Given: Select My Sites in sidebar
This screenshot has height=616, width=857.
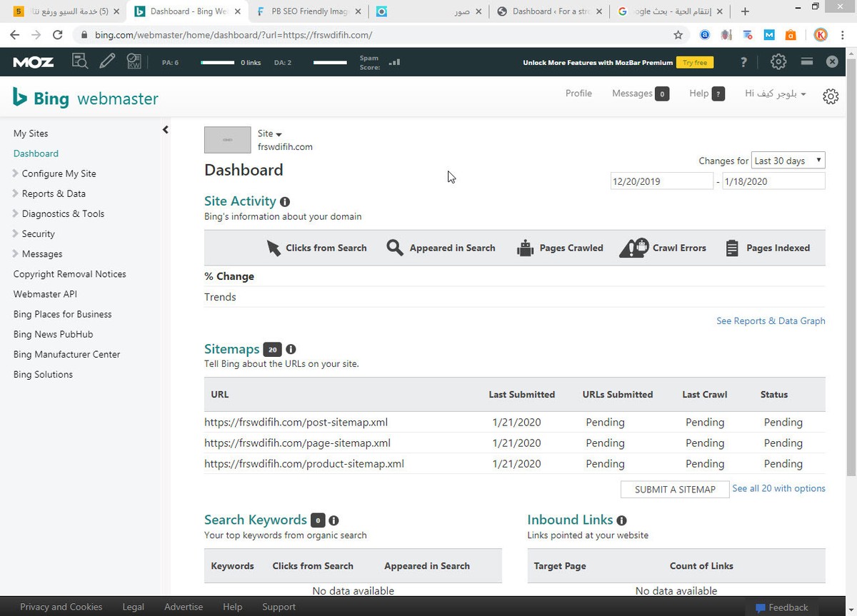Looking at the screenshot, I should (31, 133).
